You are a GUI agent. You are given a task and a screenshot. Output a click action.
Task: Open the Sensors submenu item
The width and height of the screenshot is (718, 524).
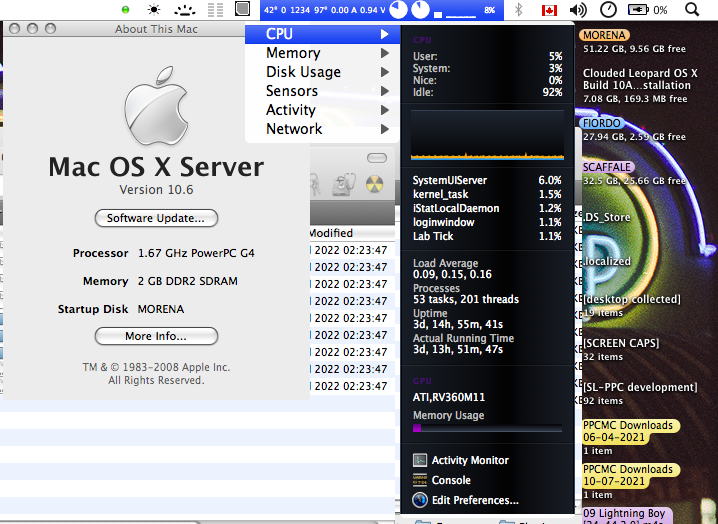point(322,91)
